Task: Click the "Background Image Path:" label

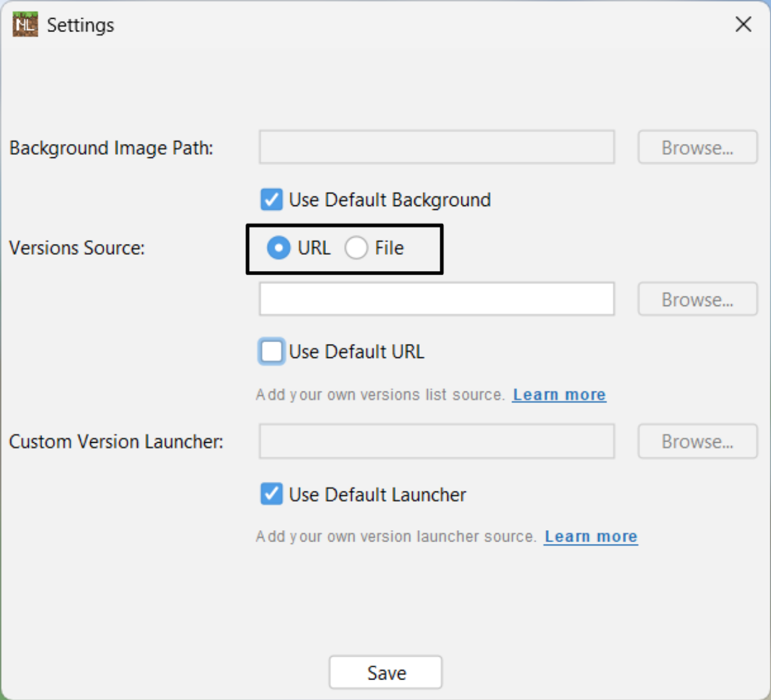Action: pyautogui.click(x=111, y=148)
